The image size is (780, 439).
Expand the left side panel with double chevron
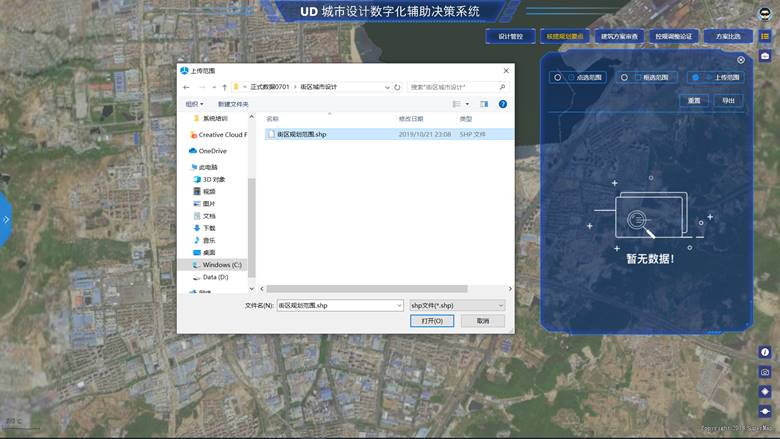[x=5, y=219]
